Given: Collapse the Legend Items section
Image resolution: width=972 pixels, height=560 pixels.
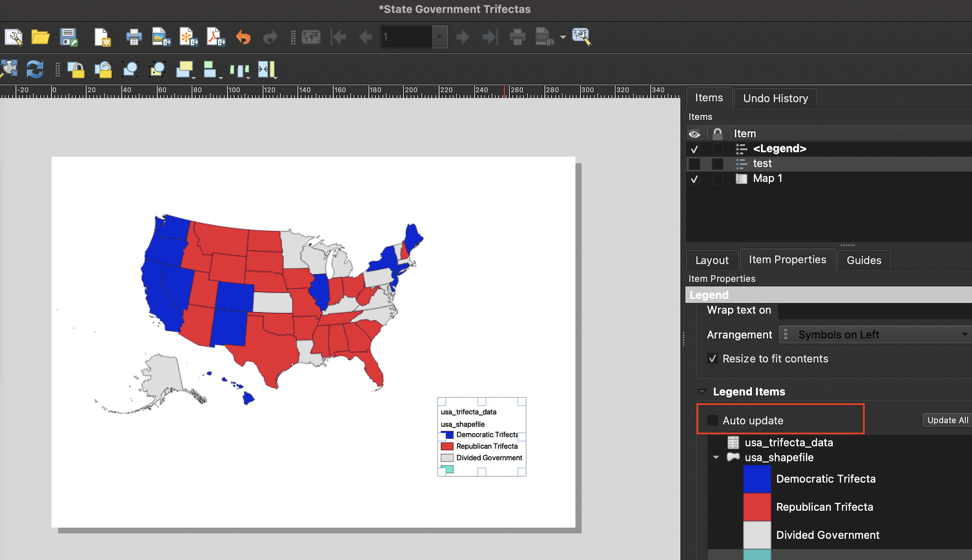Looking at the screenshot, I should [702, 392].
